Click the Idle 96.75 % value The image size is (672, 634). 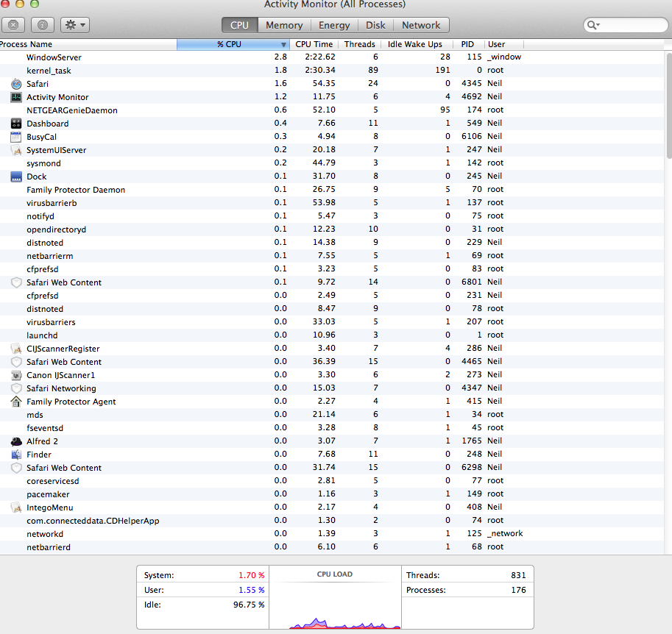249,605
